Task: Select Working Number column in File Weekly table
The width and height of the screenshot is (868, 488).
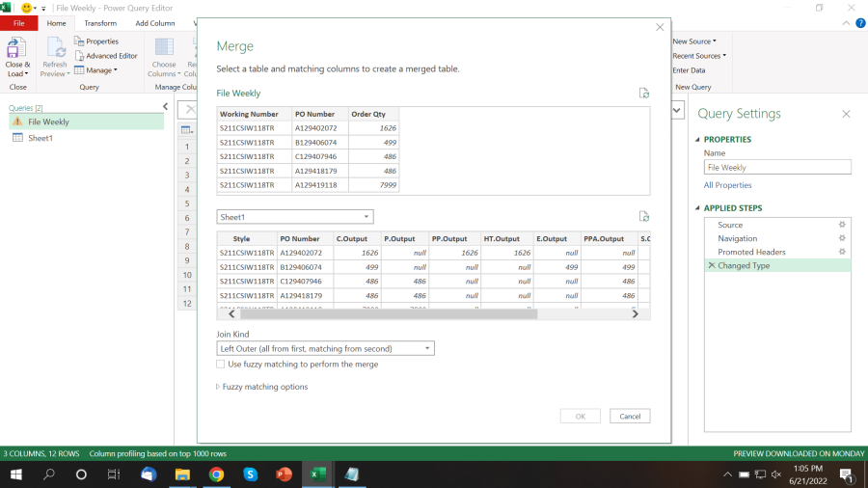Action: click(x=254, y=114)
